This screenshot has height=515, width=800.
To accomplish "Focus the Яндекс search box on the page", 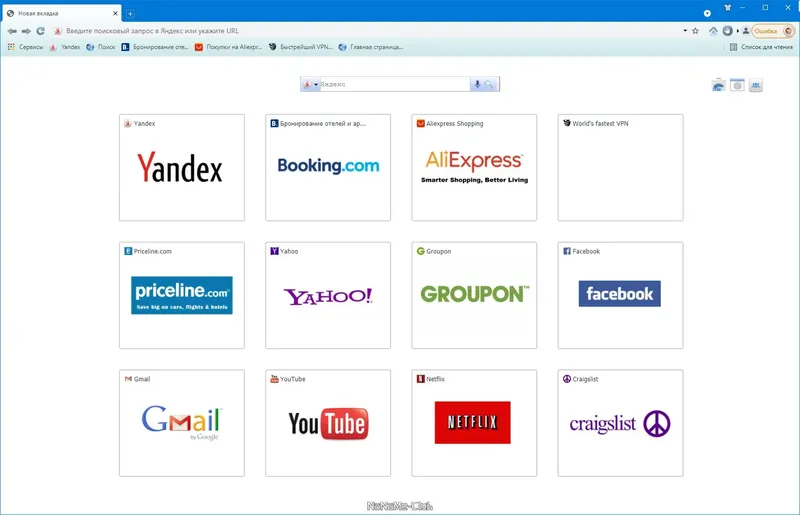I will tap(394, 84).
